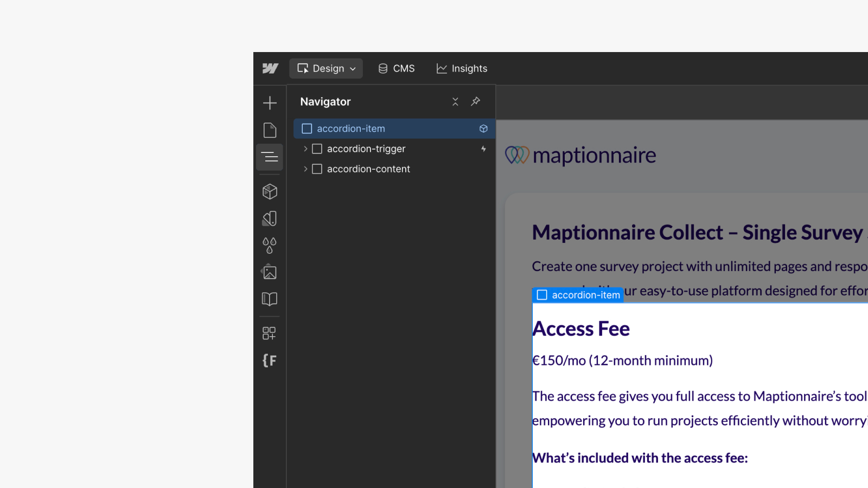868x488 pixels.
Task: Pin the Navigator panel
Action: point(476,101)
